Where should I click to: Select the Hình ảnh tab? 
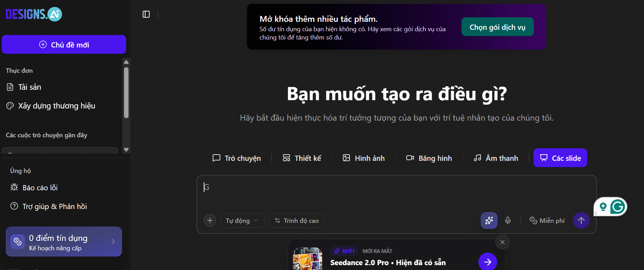pyautogui.click(x=363, y=158)
